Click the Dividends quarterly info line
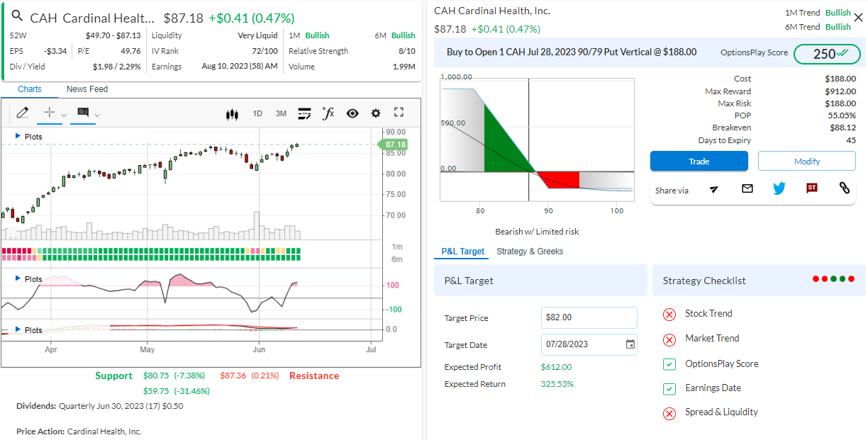 click(99, 406)
